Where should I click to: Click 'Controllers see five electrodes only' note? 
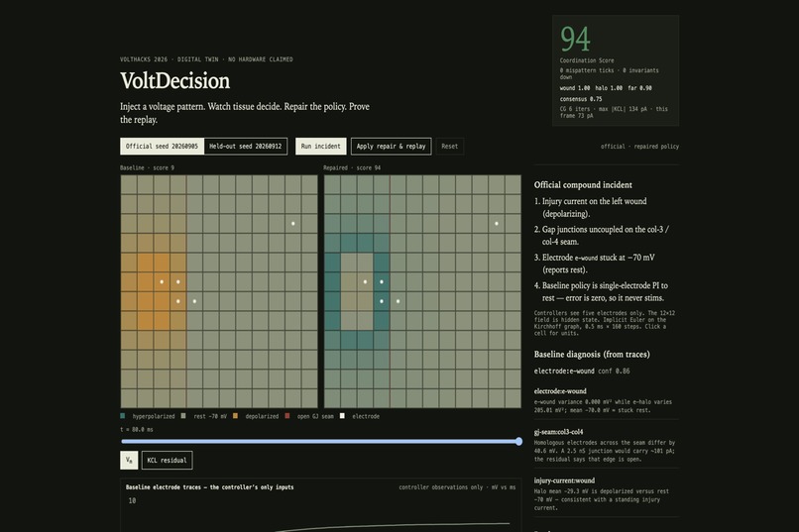pos(605,323)
